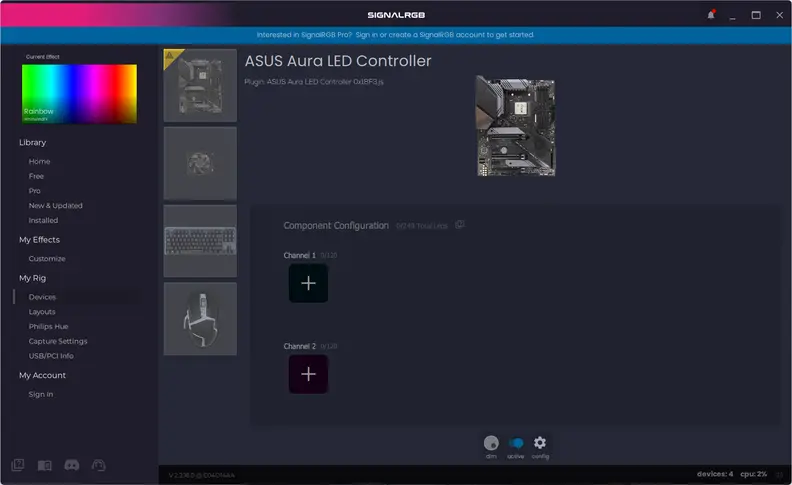Click the plugin file name text
792x485 pixels.
(x=314, y=82)
